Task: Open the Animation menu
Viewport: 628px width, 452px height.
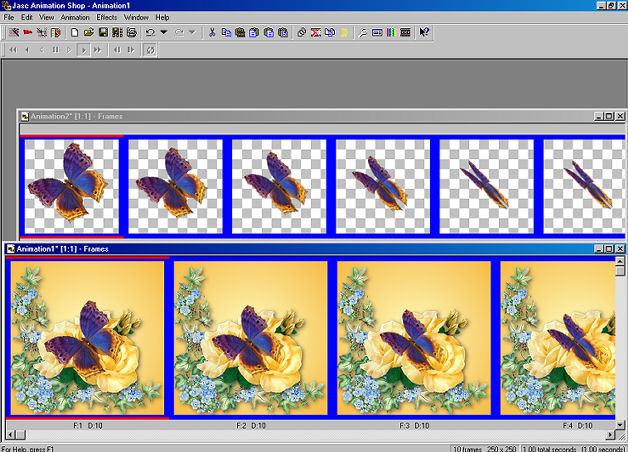Action: 75,17
